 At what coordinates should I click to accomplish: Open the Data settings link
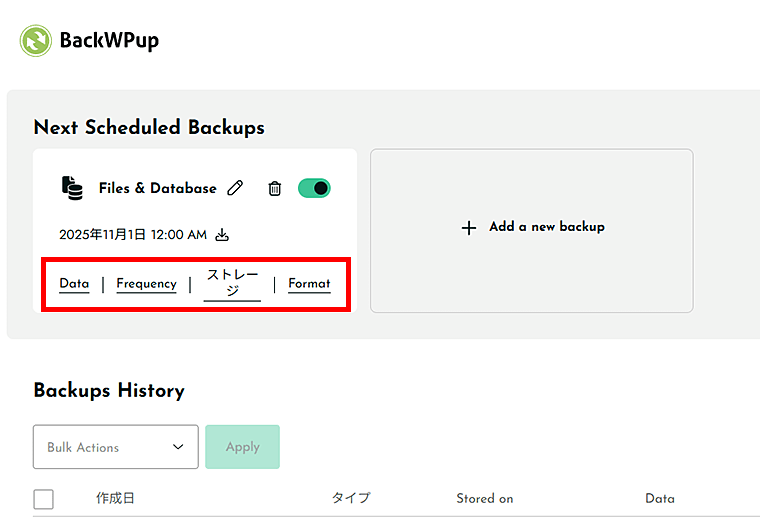74,284
